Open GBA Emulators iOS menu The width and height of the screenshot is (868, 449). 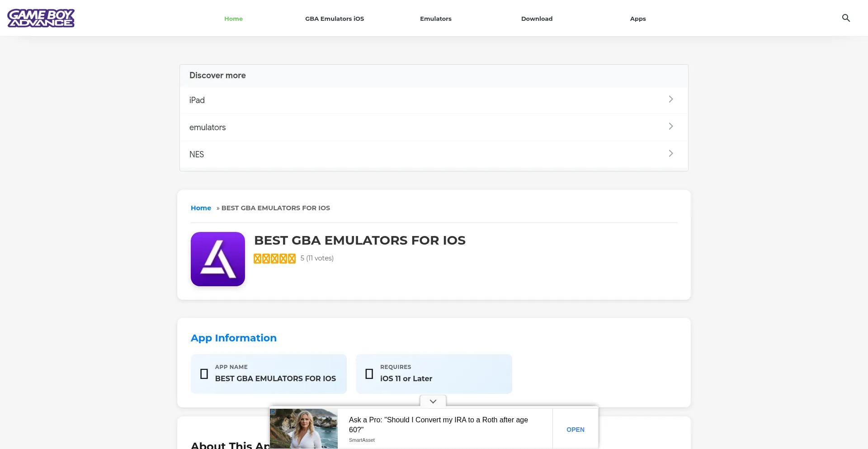[x=335, y=19]
